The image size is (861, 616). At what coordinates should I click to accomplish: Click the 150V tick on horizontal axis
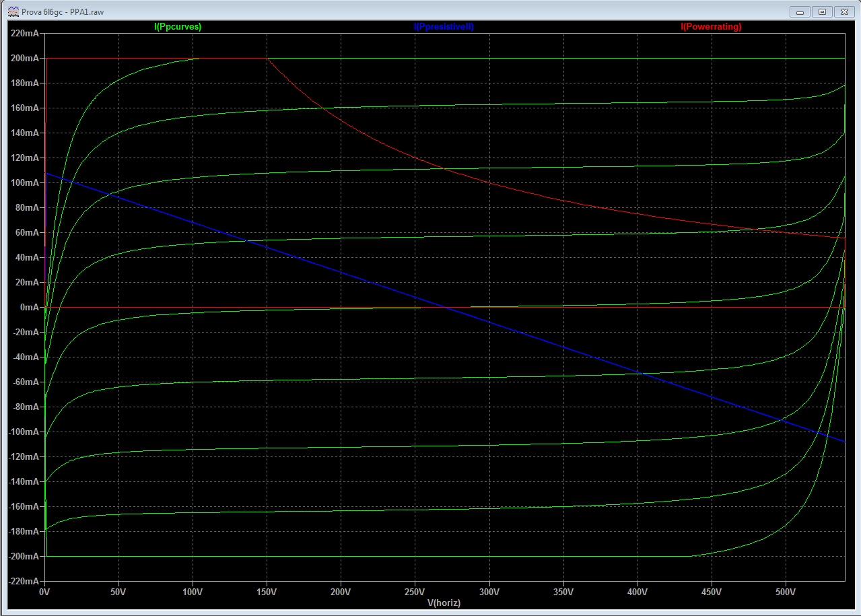pyautogui.click(x=267, y=592)
